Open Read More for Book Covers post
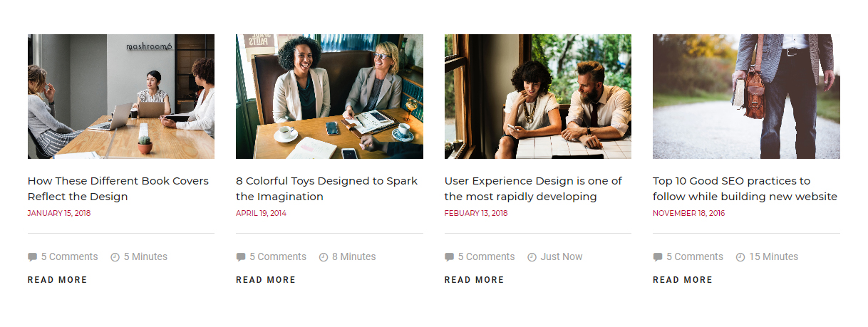This screenshot has width=868, height=327. point(58,280)
